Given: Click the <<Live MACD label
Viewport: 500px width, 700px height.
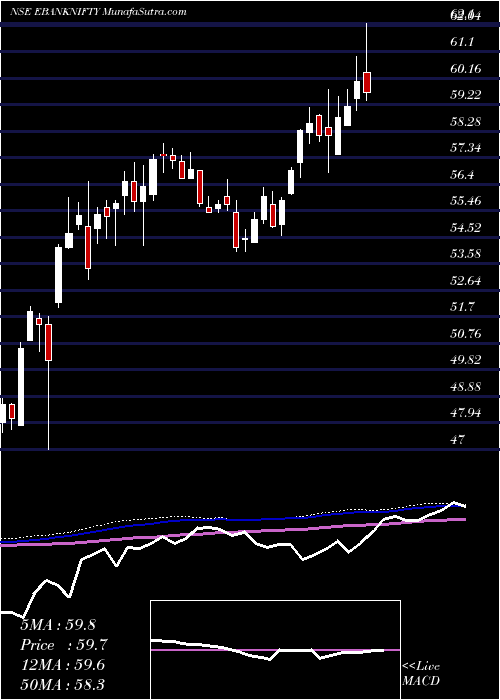Looking at the screenshot, I should [421, 674].
